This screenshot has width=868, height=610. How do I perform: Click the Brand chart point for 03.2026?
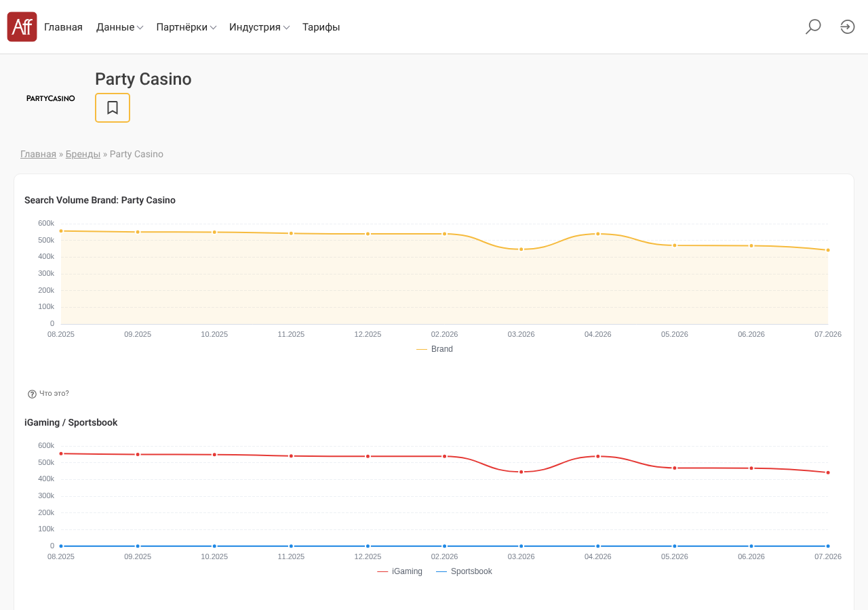point(521,249)
